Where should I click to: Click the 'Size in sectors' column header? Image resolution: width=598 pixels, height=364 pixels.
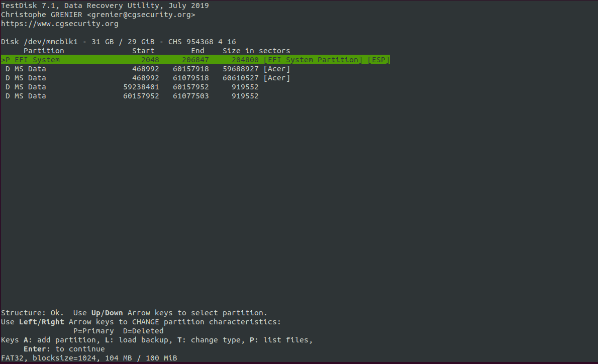coord(256,51)
